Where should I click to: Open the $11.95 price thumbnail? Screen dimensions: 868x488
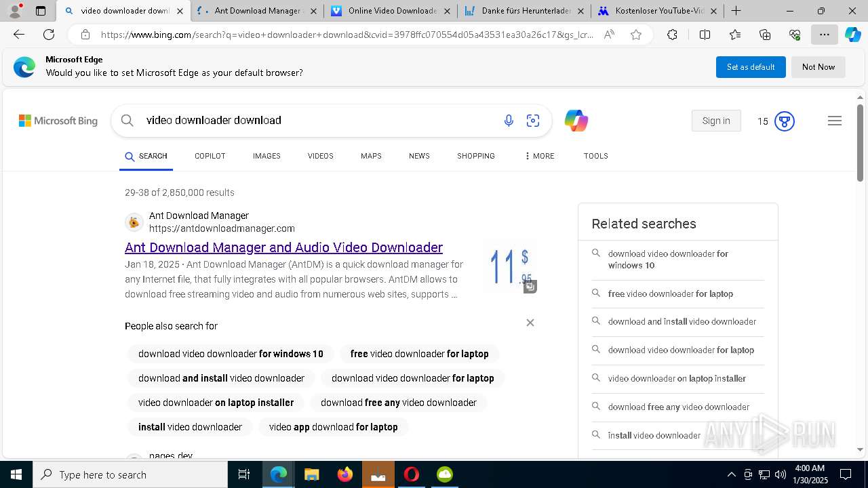pyautogui.click(x=509, y=266)
